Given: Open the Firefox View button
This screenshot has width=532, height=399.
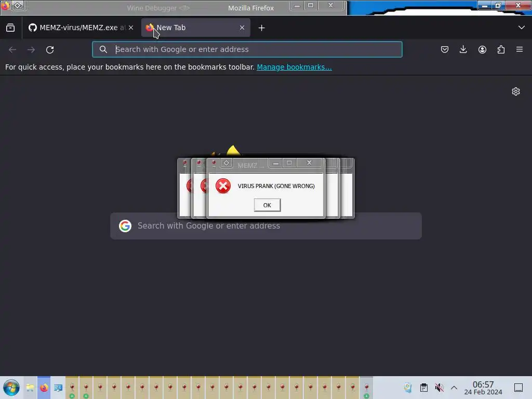Looking at the screenshot, I should (x=10, y=28).
